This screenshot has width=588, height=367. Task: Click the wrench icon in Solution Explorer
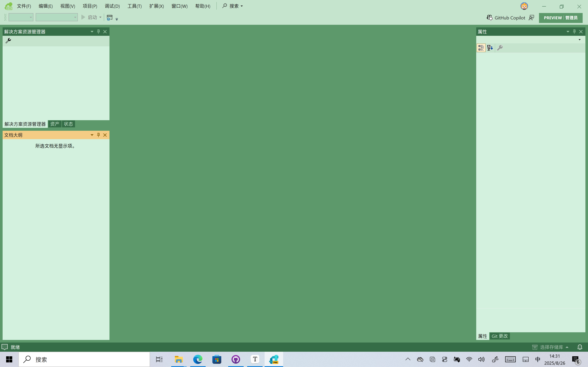[8, 41]
